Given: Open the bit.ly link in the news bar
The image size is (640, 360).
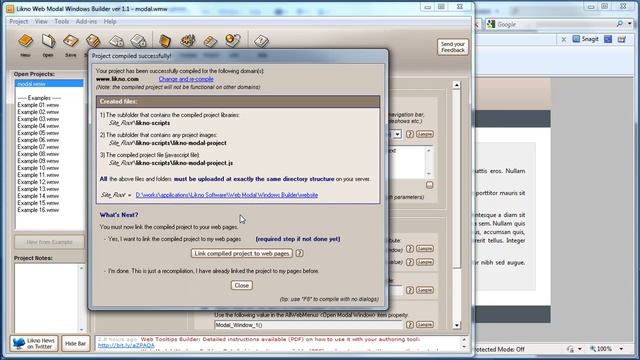Looking at the screenshot, I should point(126,345).
